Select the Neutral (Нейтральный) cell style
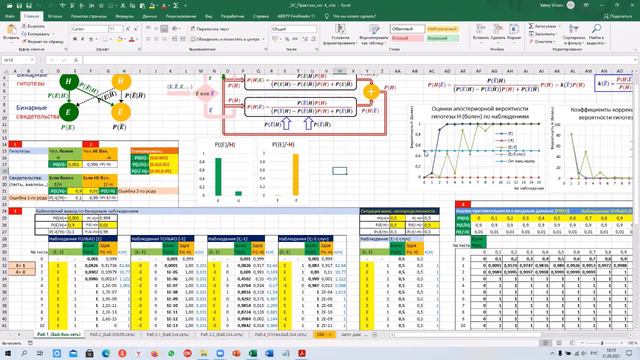This screenshot has height=360, width=640. 442,29
